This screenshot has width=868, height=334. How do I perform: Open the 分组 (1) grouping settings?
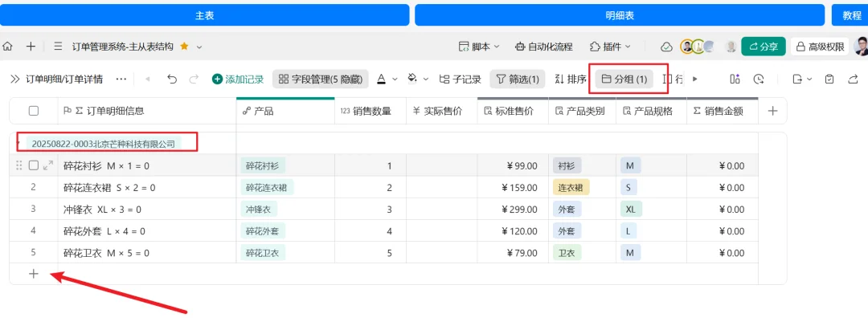[624, 79]
